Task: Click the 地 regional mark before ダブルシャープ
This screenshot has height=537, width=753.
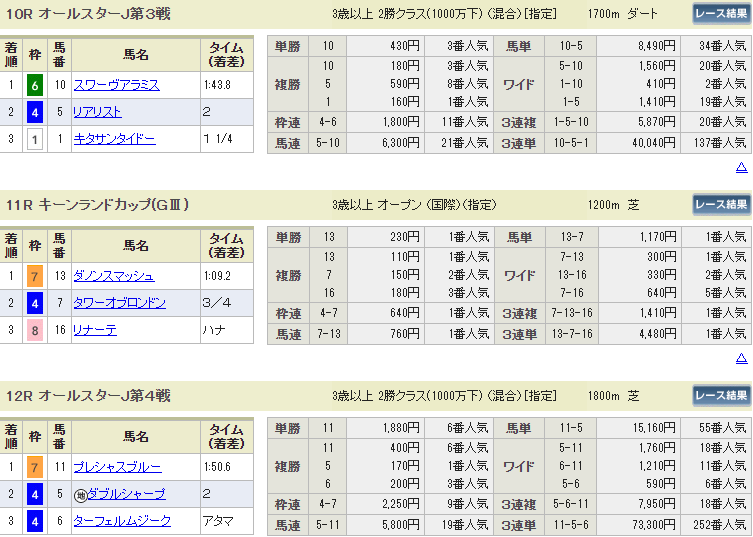Action: 80,495
